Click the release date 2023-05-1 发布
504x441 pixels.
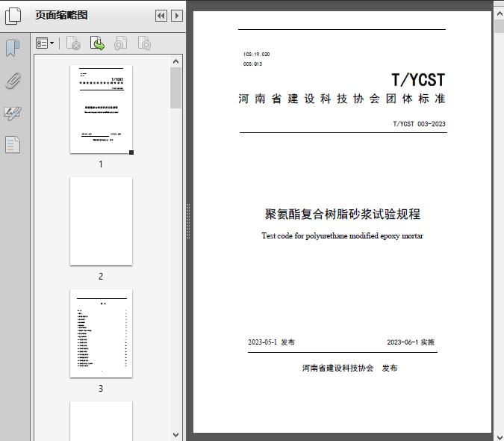[271, 342]
